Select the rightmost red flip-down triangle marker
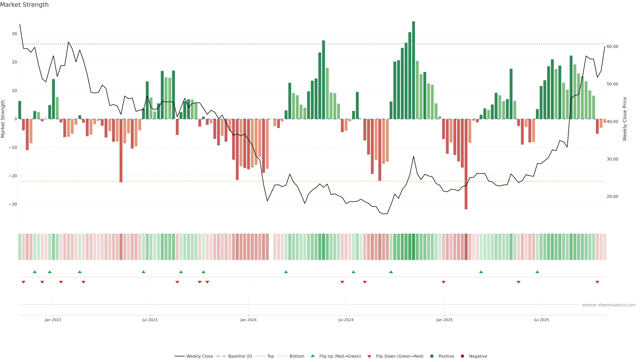 (x=597, y=282)
